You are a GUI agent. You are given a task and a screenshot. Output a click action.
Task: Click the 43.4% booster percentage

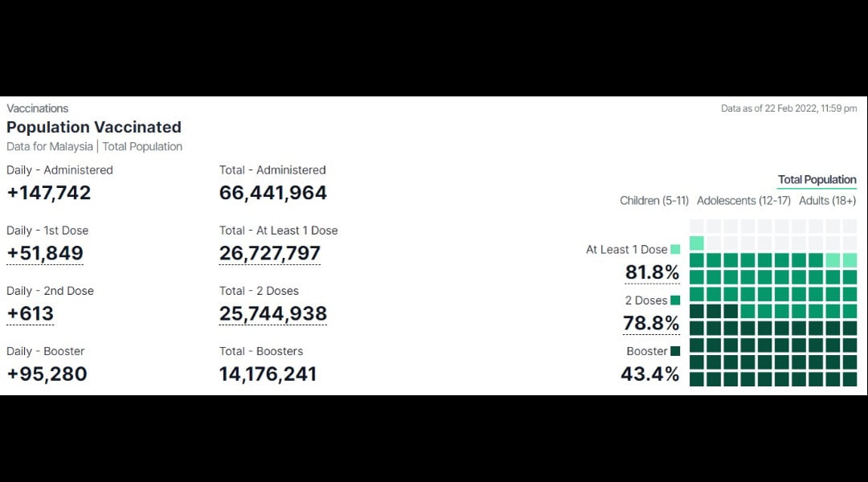click(x=650, y=374)
